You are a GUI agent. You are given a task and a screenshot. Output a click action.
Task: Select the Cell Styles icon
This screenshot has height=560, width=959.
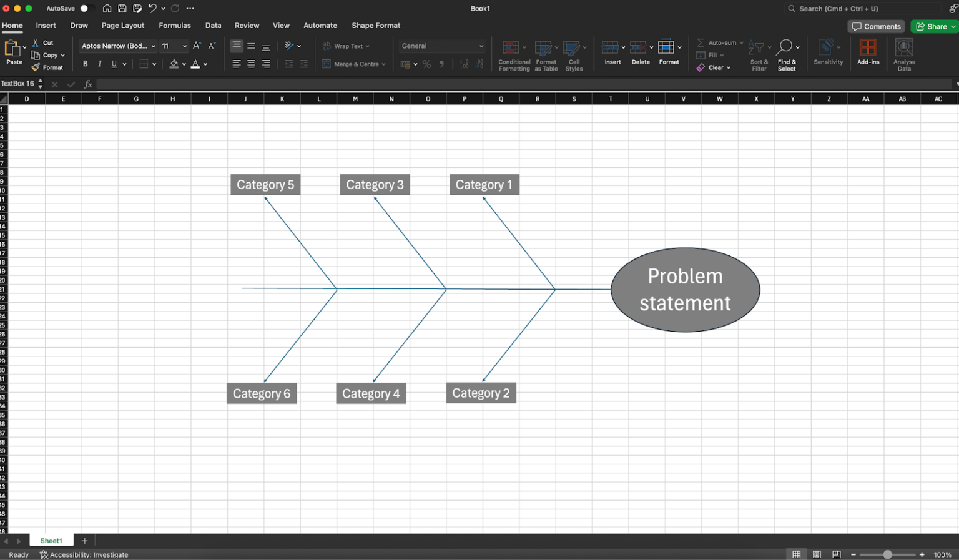(x=573, y=54)
